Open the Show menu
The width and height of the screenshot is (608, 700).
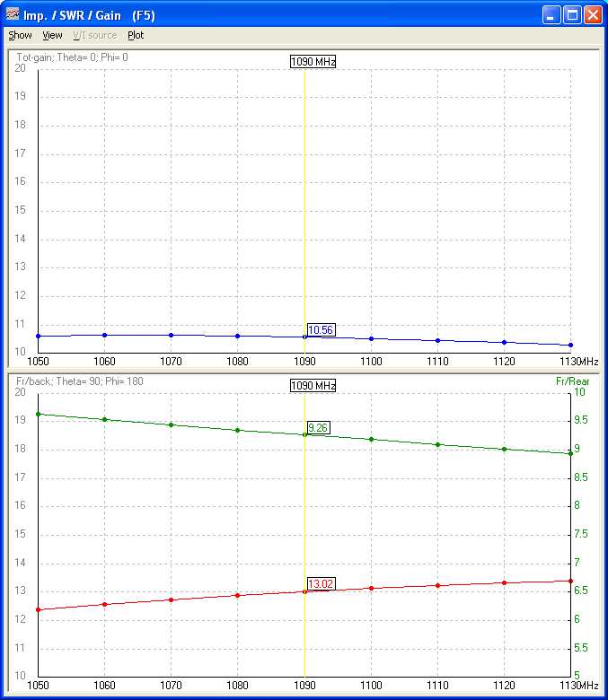click(x=20, y=36)
